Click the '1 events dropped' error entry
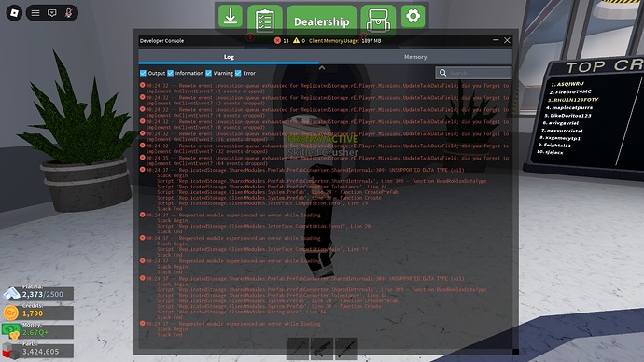644x362 pixels. [x=325, y=89]
